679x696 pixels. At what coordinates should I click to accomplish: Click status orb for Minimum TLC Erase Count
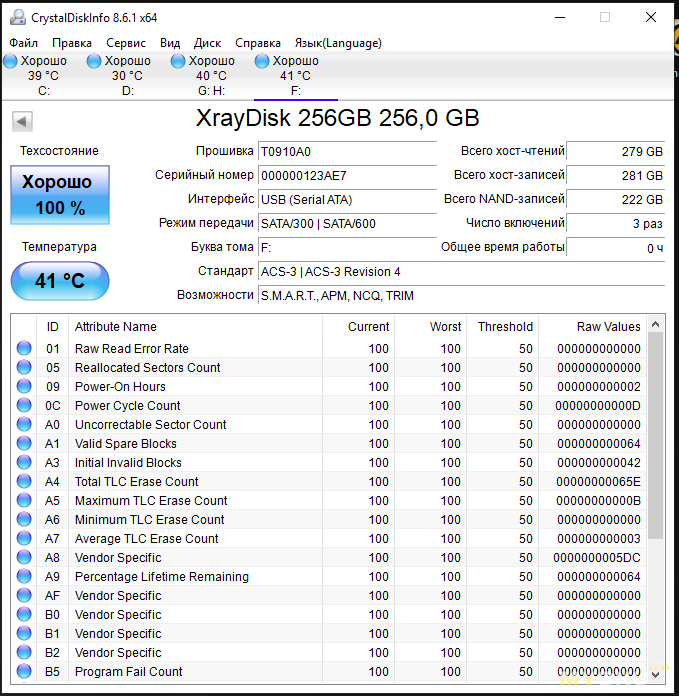click(x=24, y=519)
